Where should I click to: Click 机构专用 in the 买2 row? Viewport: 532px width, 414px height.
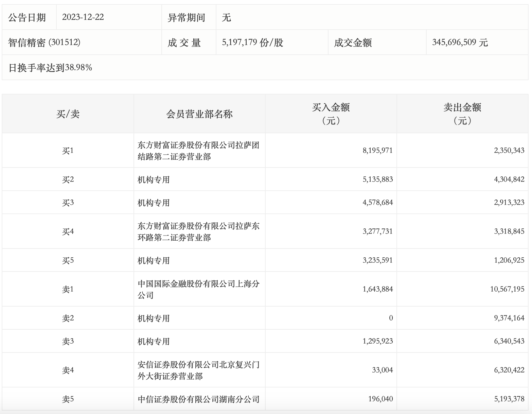point(154,179)
